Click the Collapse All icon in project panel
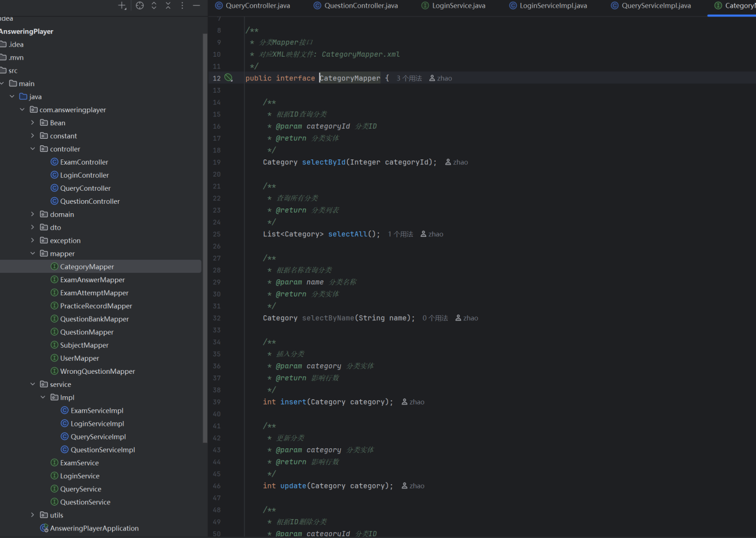The image size is (756, 538). click(x=168, y=5)
